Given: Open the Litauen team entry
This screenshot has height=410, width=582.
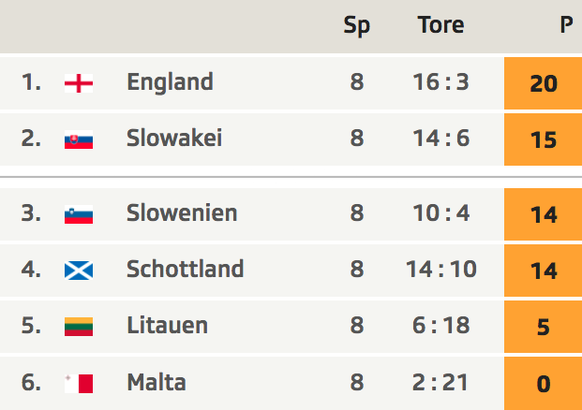Looking at the screenshot, I should (167, 325).
